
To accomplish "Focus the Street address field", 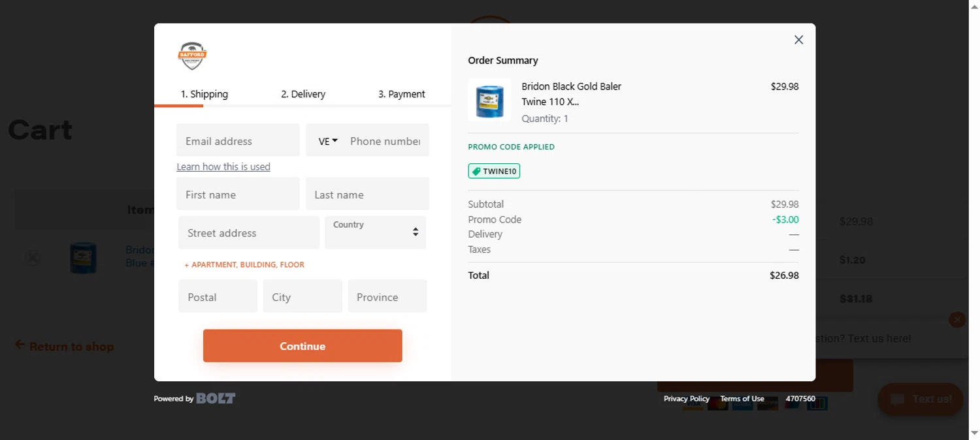I will 249,232.
